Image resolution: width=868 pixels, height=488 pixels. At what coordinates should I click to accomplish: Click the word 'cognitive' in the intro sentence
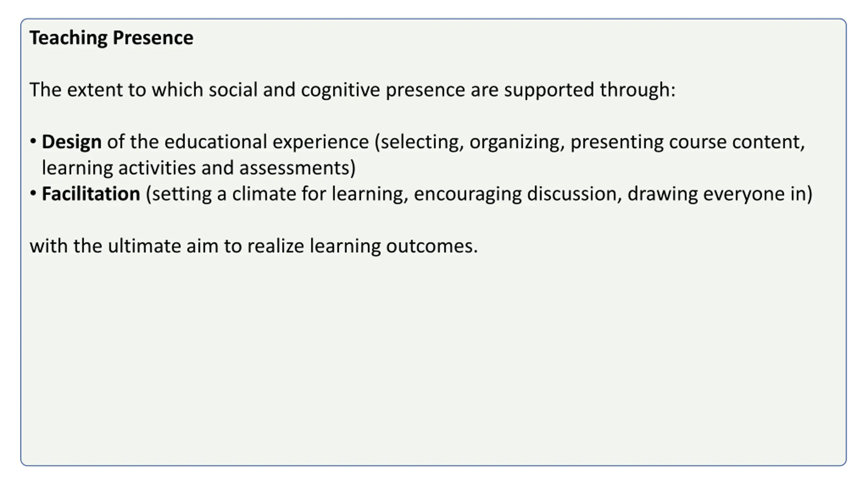[340, 90]
